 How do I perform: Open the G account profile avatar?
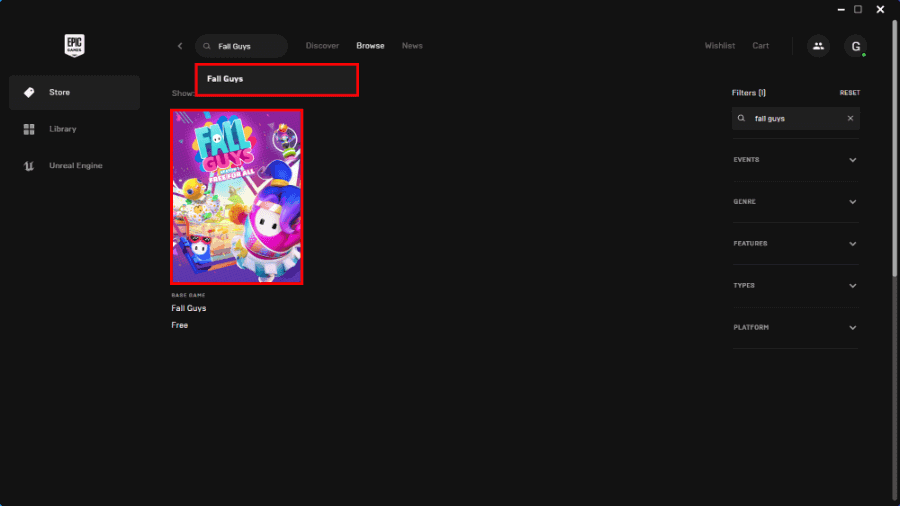(855, 46)
